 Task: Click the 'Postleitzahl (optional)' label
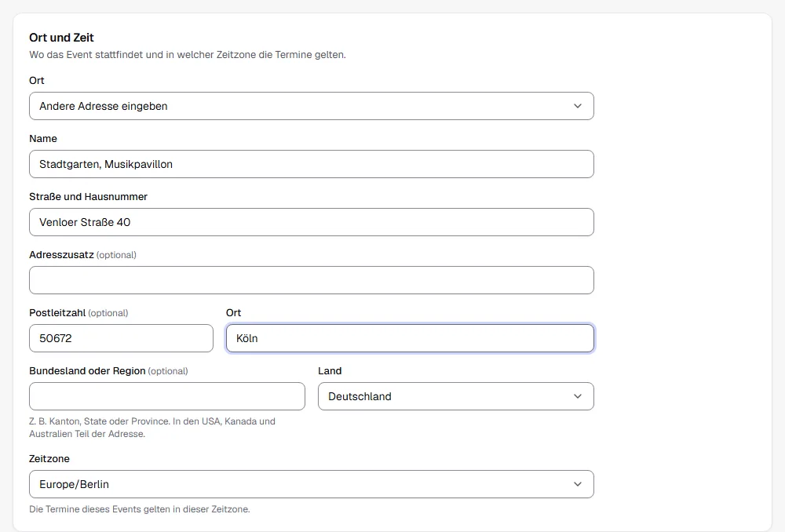(78, 313)
